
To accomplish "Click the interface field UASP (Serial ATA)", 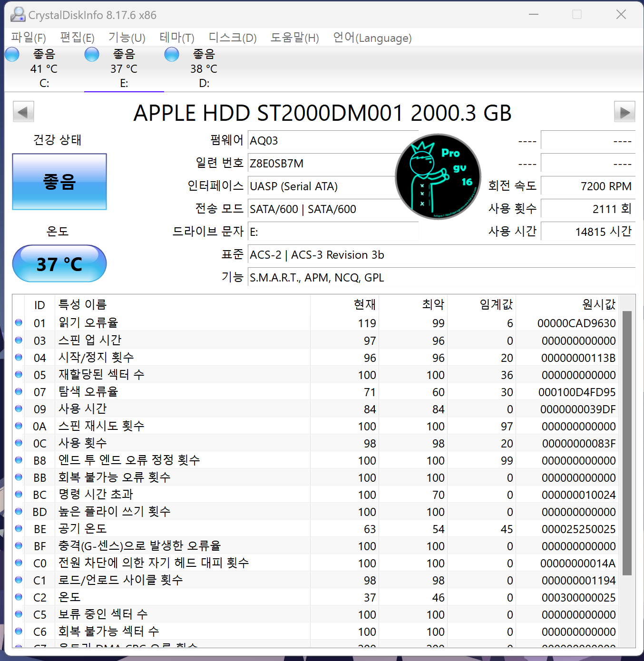I will pyautogui.click(x=333, y=186).
